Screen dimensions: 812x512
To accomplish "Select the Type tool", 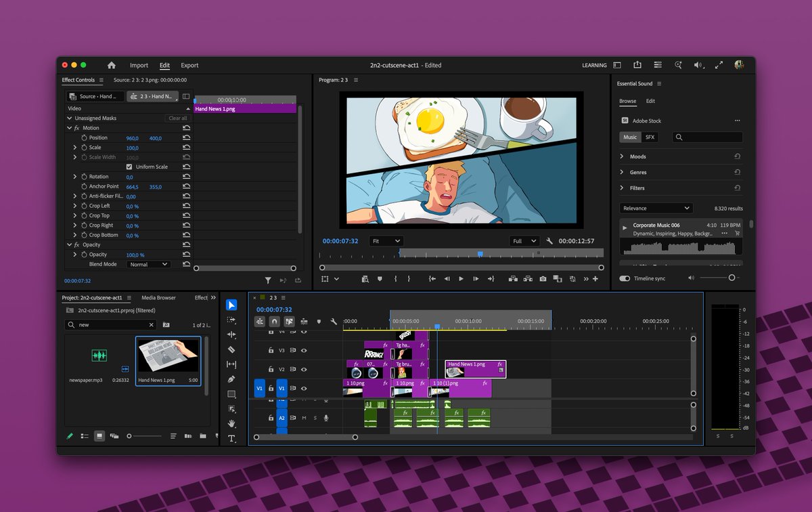I will tap(231, 438).
